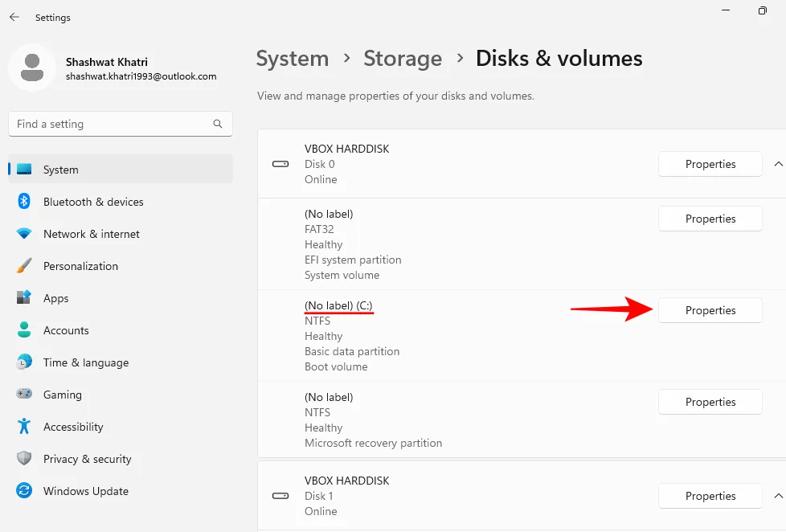786x532 pixels.
Task: Click the Apps icon in sidebar
Action: point(24,298)
